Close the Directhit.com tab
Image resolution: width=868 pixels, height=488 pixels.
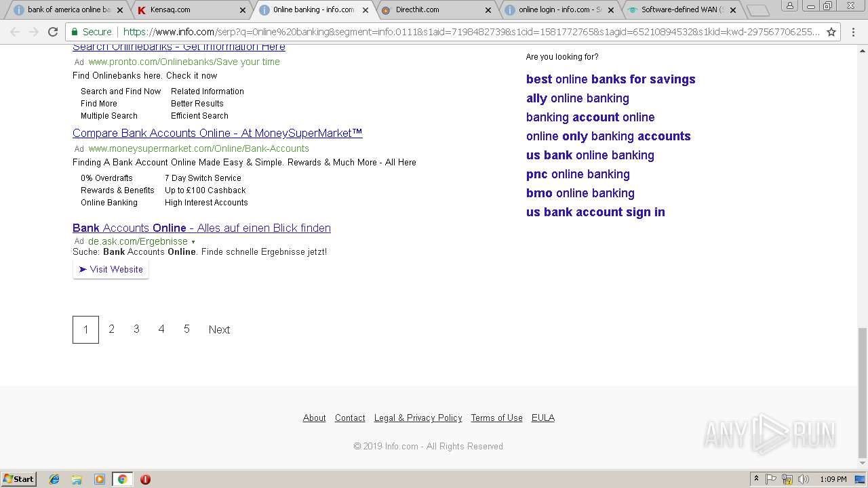pyautogui.click(x=488, y=10)
